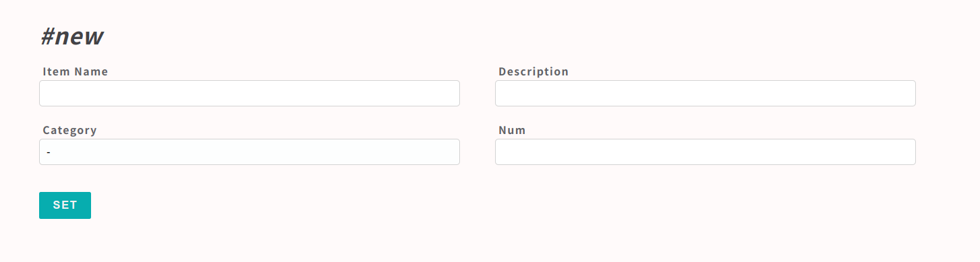This screenshot has width=980, height=262.
Task: Click the Item Name label
Action: [75, 71]
